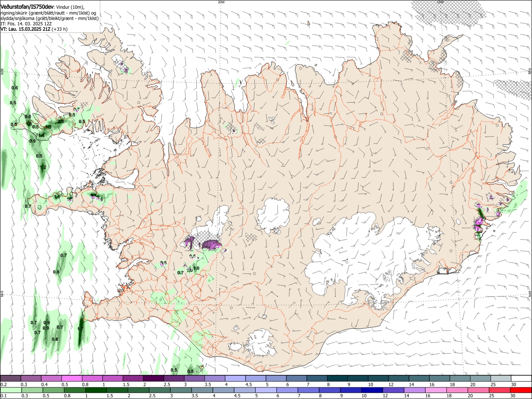
Task: Click the 15W longitude label at the top
Action: pyautogui.click(x=440, y=2)
